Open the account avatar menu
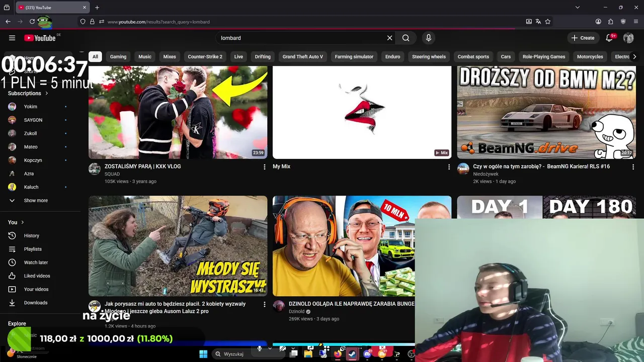This screenshot has height=362, width=644. (628, 38)
